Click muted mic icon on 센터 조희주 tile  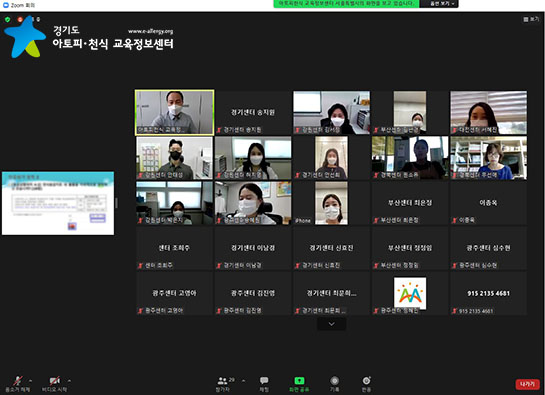click(140, 265)
